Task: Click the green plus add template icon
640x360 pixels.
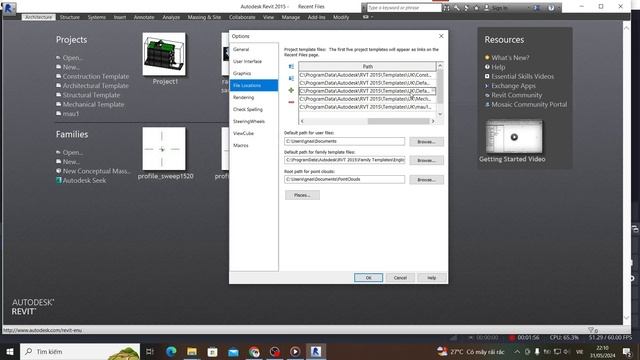Action: 291,90
